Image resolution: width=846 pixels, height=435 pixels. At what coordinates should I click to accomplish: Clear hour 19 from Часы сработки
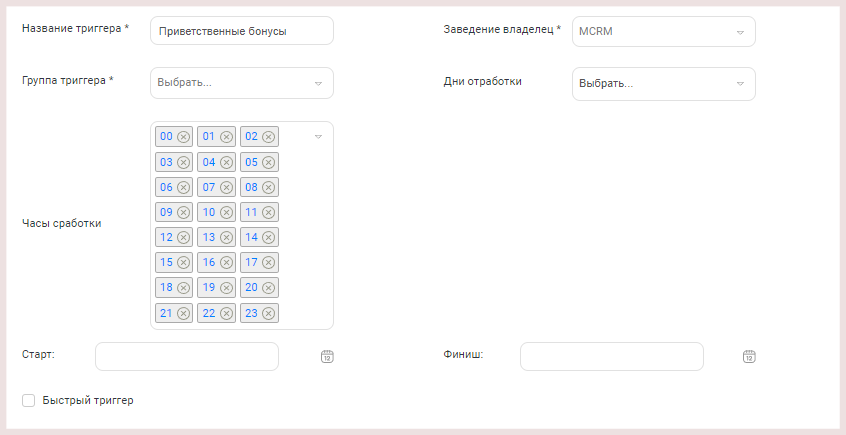pyautogui.click(x=226, y=288)
